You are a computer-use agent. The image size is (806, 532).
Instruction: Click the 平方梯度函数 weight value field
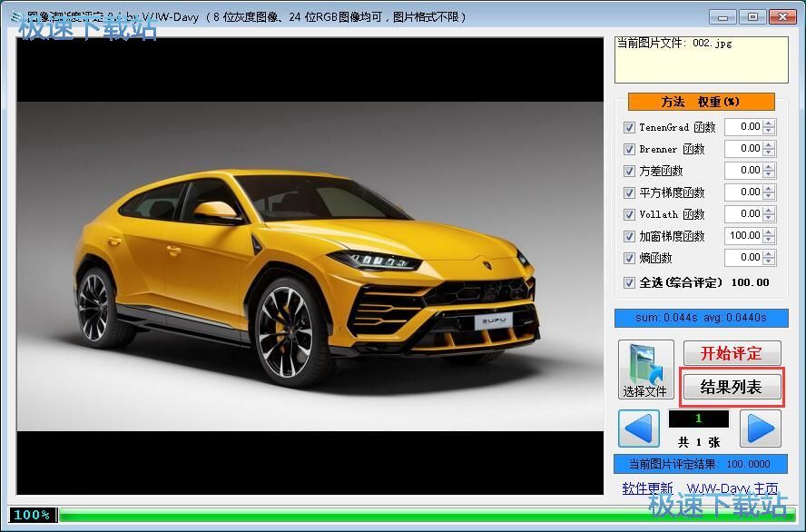pos(743,192)
